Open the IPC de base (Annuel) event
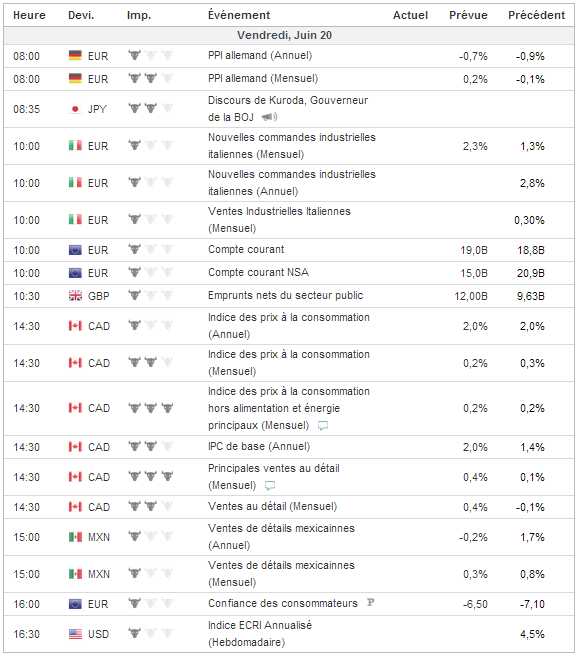 click(x=259, y=446)
